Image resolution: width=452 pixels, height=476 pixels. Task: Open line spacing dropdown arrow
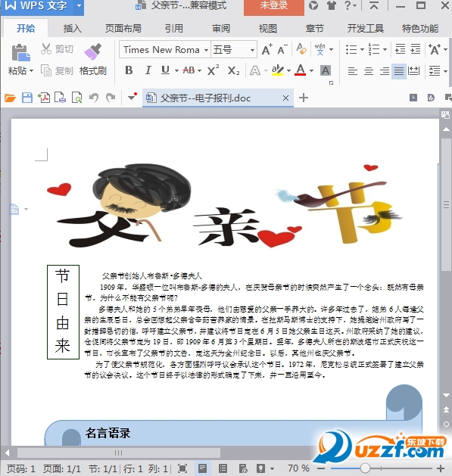[445, 71]
